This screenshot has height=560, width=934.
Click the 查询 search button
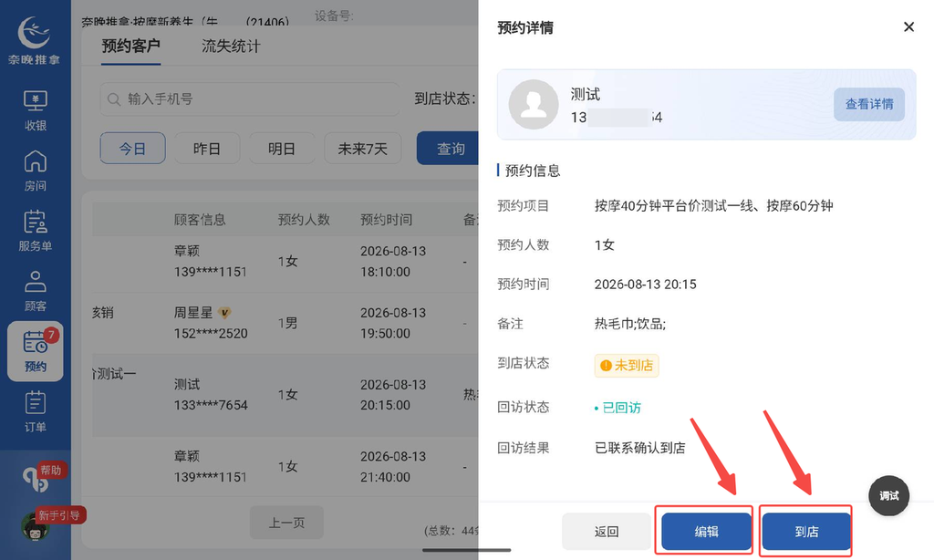448,149
